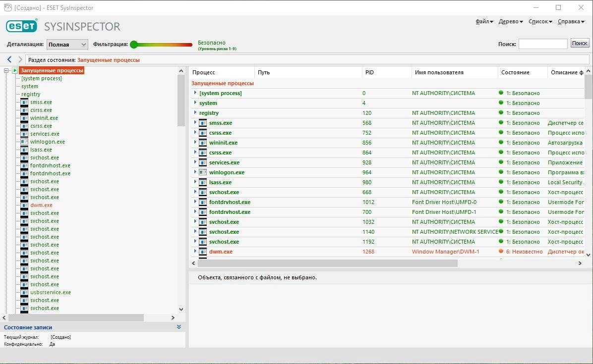593x364 pixels.
Task: Expand the registry row in table
Action: tap(195, 112)
